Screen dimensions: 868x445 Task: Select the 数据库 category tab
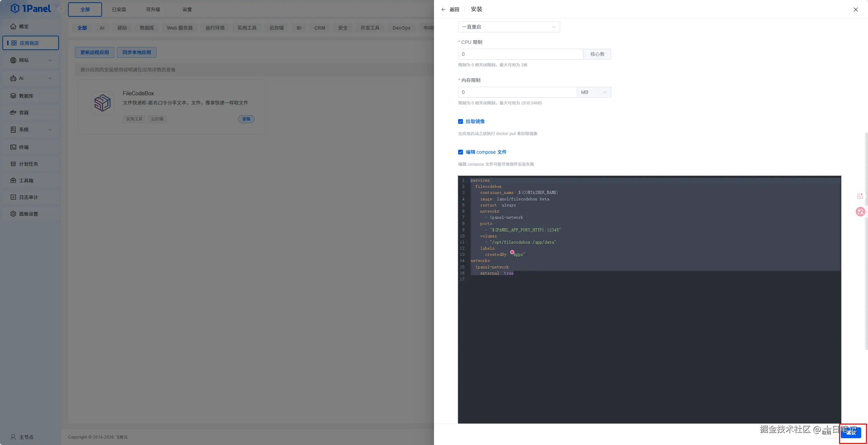click(147, 28)
